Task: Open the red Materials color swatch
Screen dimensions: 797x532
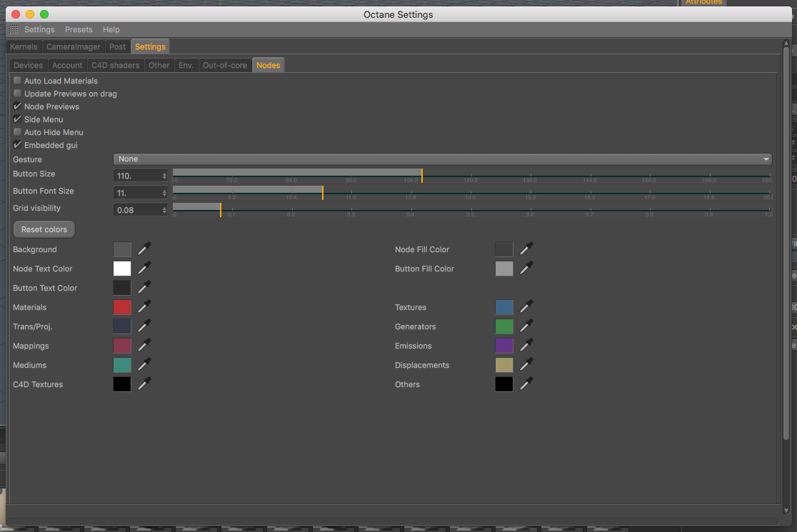Action: (122, 307)
